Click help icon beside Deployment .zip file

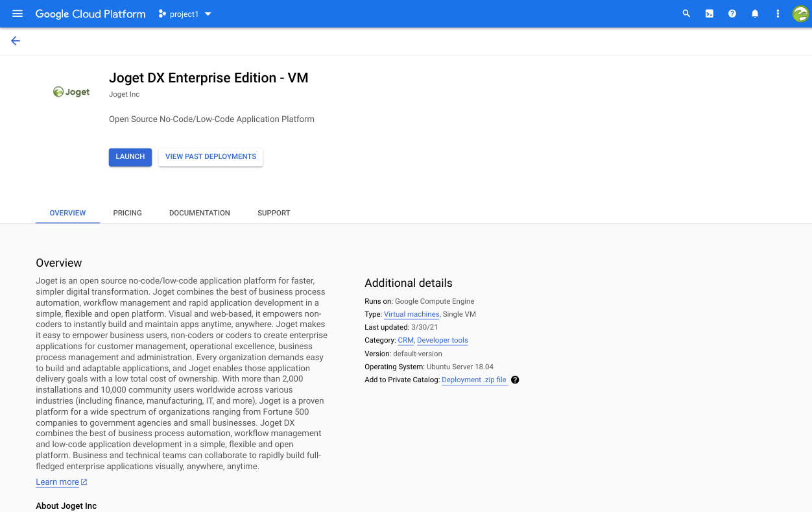[x=515, y=380]
